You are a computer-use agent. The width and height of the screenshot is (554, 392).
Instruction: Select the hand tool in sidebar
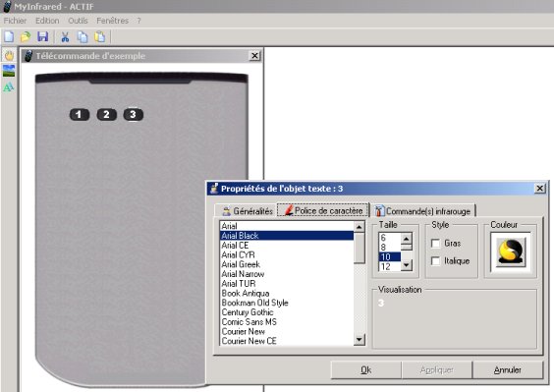[9, 55]
